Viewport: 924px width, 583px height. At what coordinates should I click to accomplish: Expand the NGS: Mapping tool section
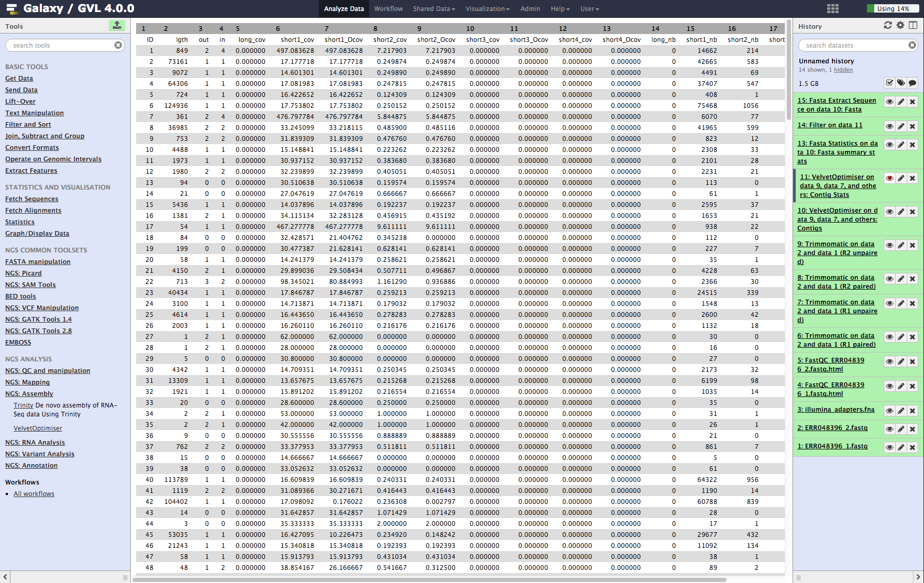tap(27, 382)
